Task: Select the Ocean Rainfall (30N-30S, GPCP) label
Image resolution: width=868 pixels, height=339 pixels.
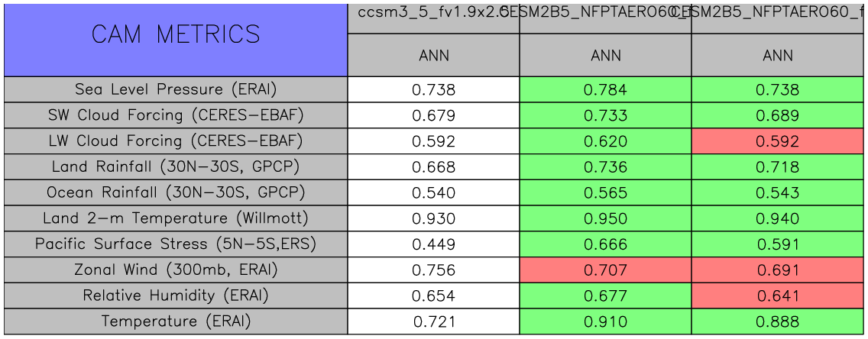Action: tap(176, 192)
